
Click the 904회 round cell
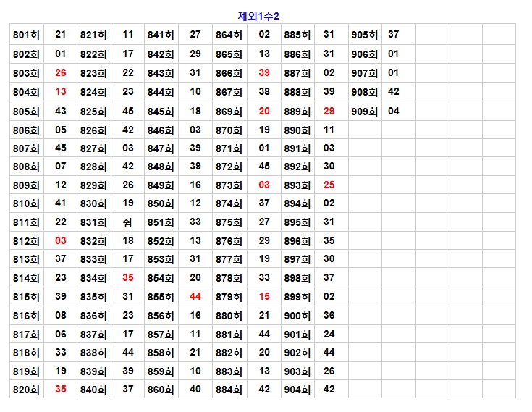pyautogui.click(x=297, y=390)
